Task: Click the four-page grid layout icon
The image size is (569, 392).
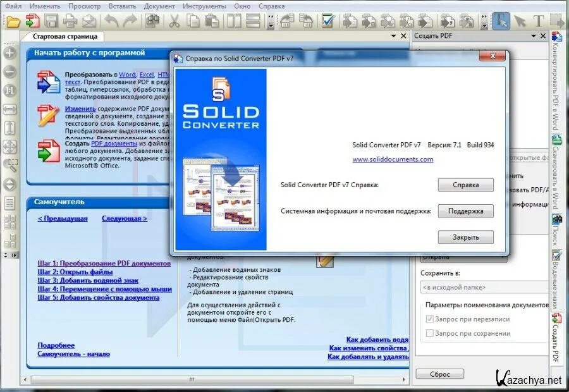Action: 9,222
